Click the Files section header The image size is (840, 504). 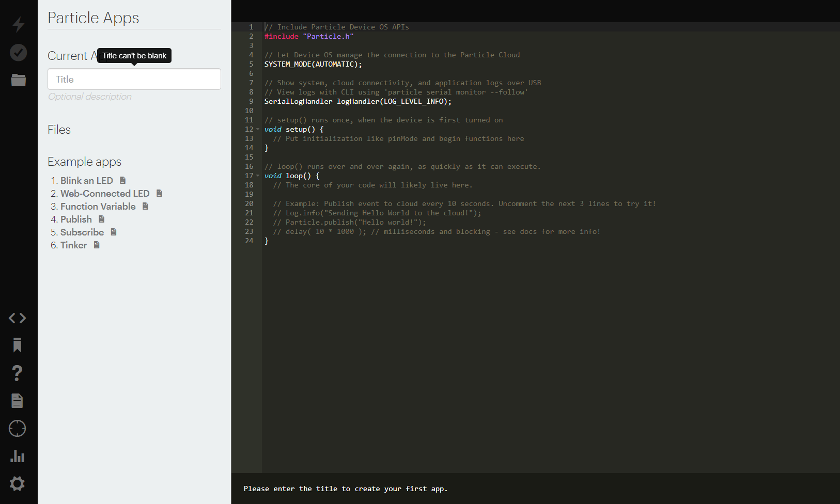(59, 130)
